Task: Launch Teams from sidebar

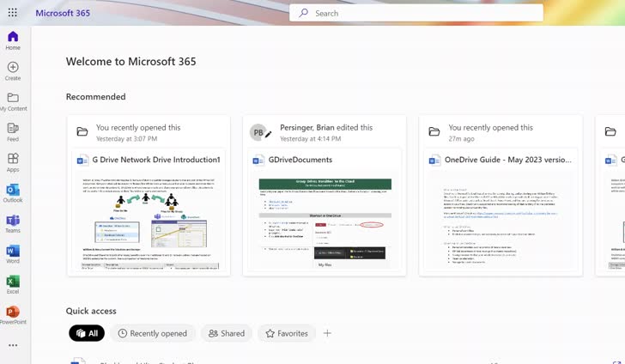Action: (13, 223)
